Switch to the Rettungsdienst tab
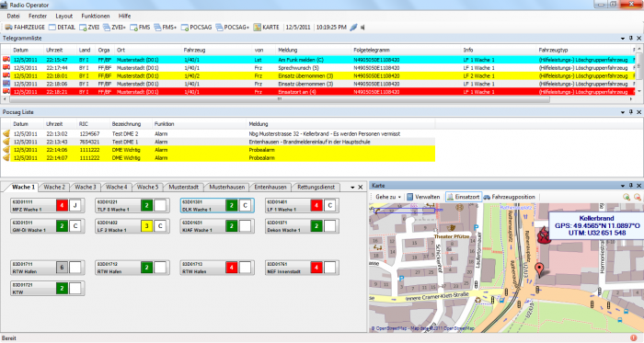The width and height of the screenshot is (644, 343). 316,187
